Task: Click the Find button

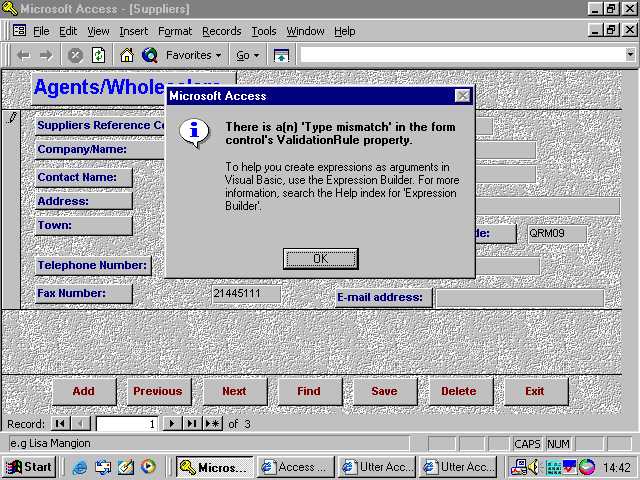Action: click(309, 391)
